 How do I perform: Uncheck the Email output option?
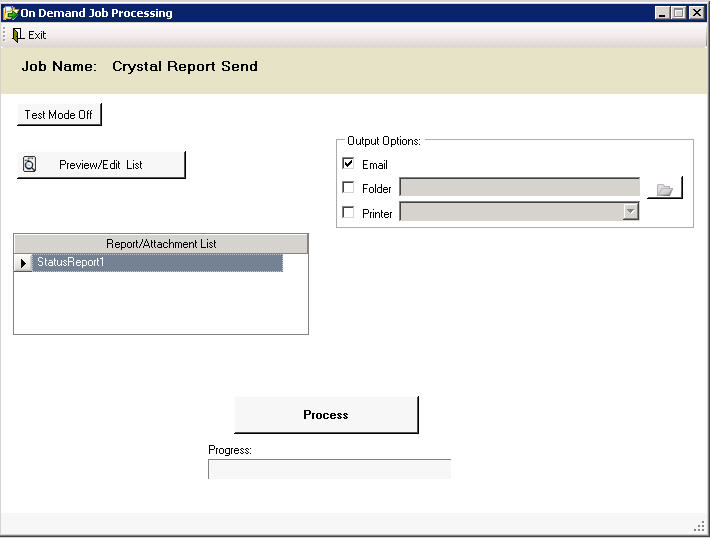[x=348, y=164]
